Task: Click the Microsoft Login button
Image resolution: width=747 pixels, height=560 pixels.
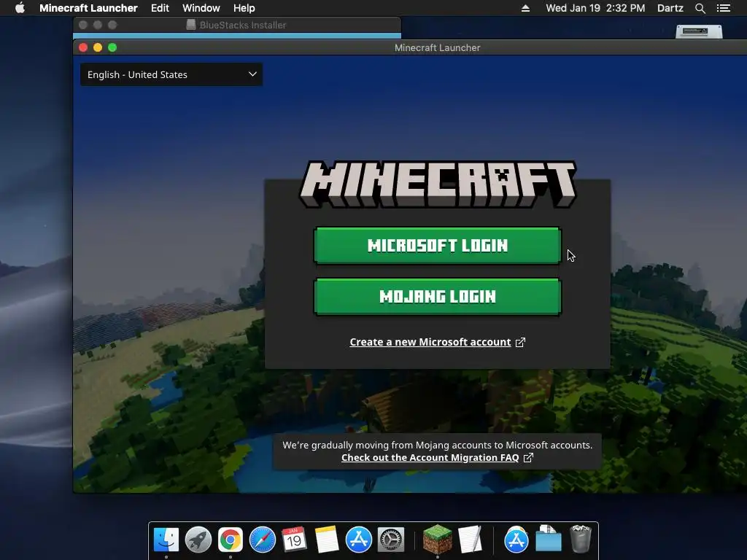Action: tap(438, 246)
